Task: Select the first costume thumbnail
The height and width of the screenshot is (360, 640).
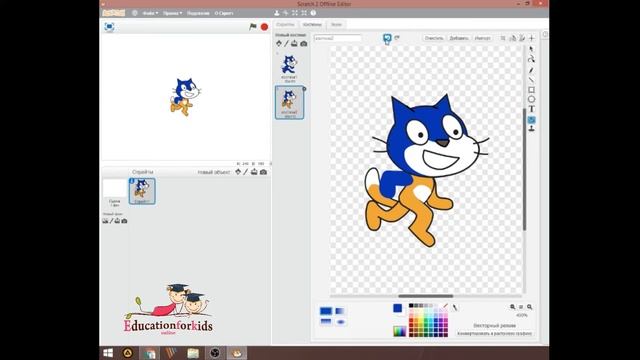Action: (289, 68)
